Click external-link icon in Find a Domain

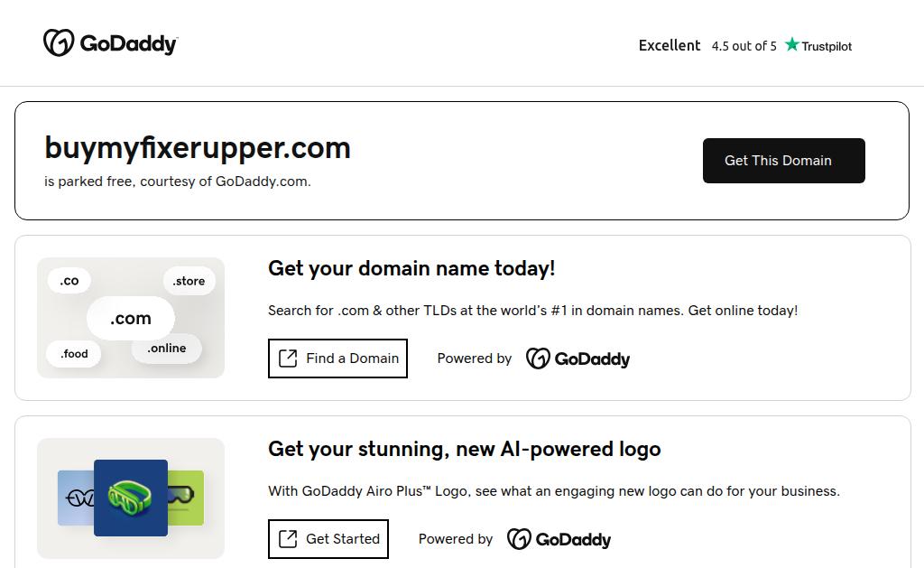288,358
